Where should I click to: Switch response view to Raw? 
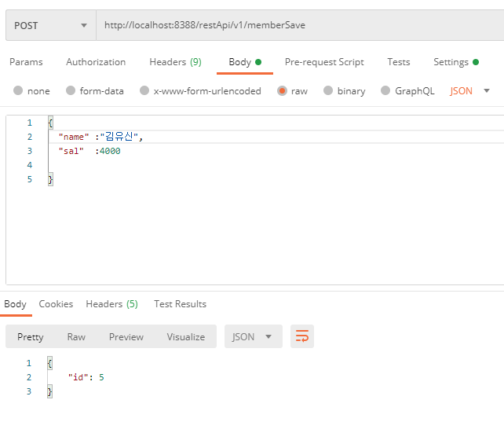click(x=76, y=337)
